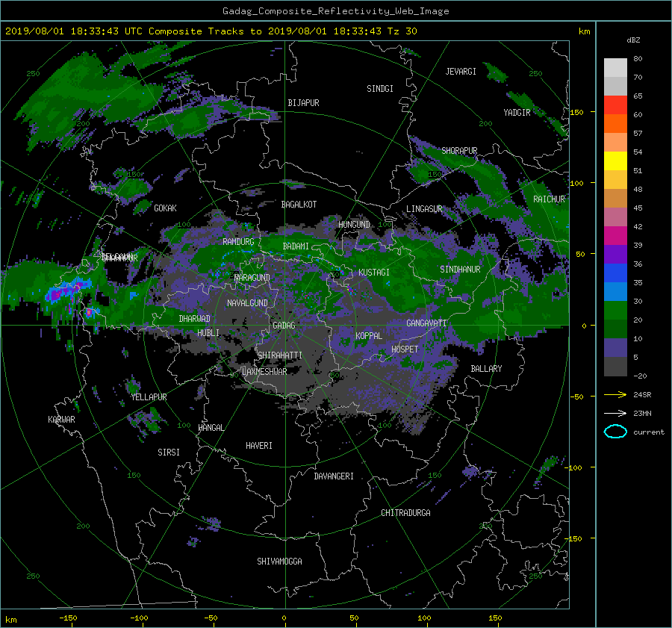This screenshot has width=672, height=628.
Task: Select the purple 36-39 dBZ swatch
Action: pos(615,254)
